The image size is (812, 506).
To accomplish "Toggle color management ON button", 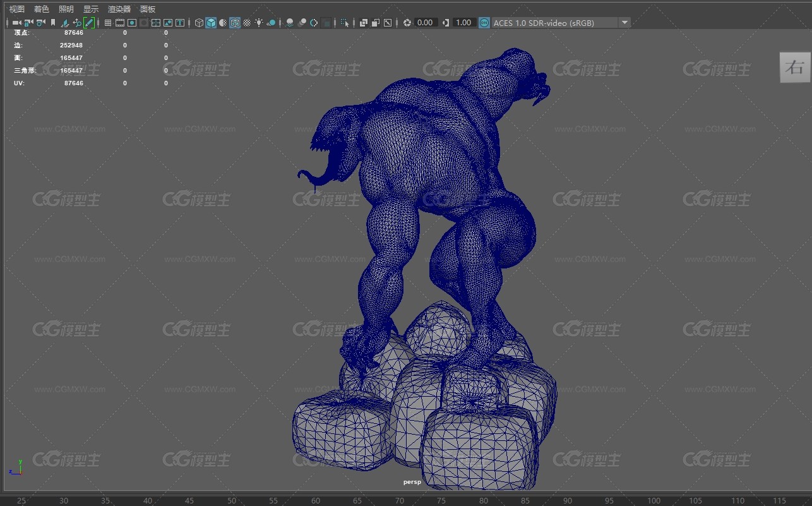I will pos(484,23).
